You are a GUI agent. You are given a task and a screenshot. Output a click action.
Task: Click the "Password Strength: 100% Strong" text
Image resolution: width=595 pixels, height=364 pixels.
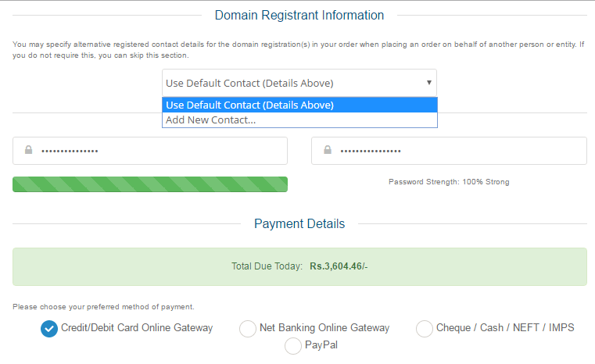tap(449, 182)
